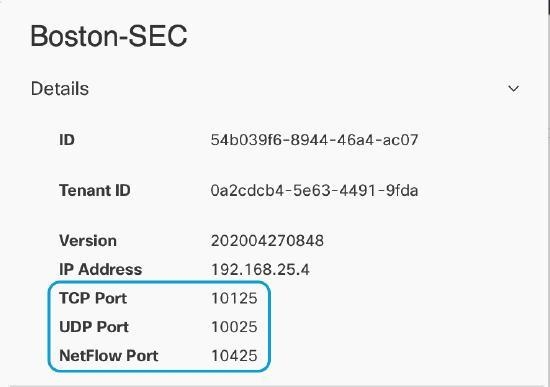The width and height of the screenshot is (550, 387).
Task: Click the Tenant ID label
Action: click(x=95, y=191)
